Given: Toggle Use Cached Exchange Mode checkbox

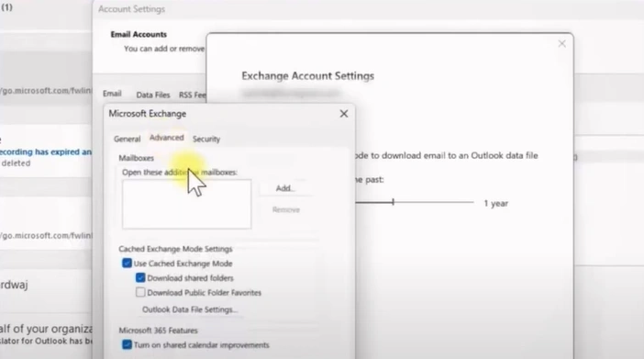Looking at the screenshot, I should (127, 264).
